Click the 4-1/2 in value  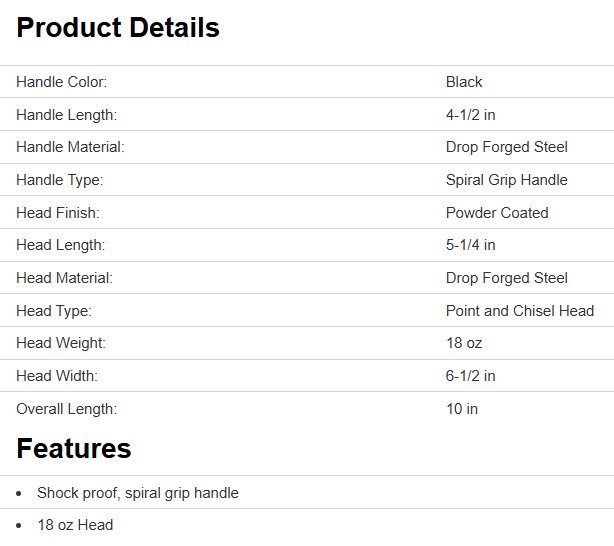(x=471, y=115)
